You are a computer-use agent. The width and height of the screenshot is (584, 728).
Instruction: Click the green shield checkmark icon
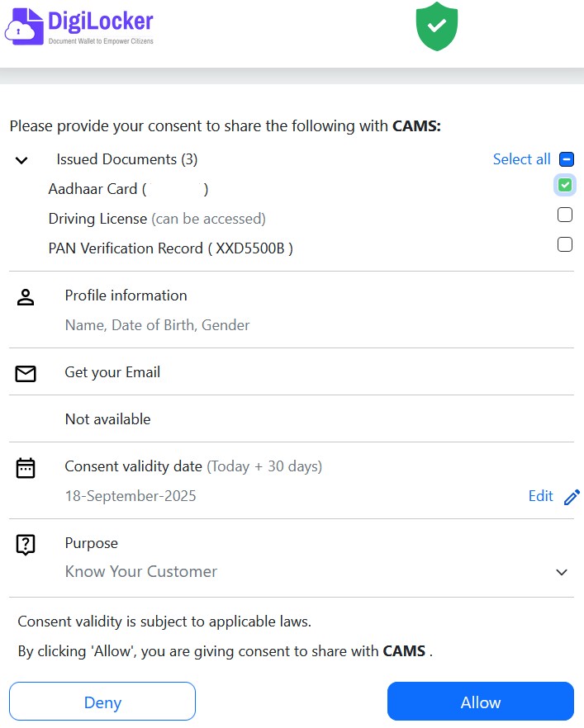pyautogui.click(x=436, y=25)
